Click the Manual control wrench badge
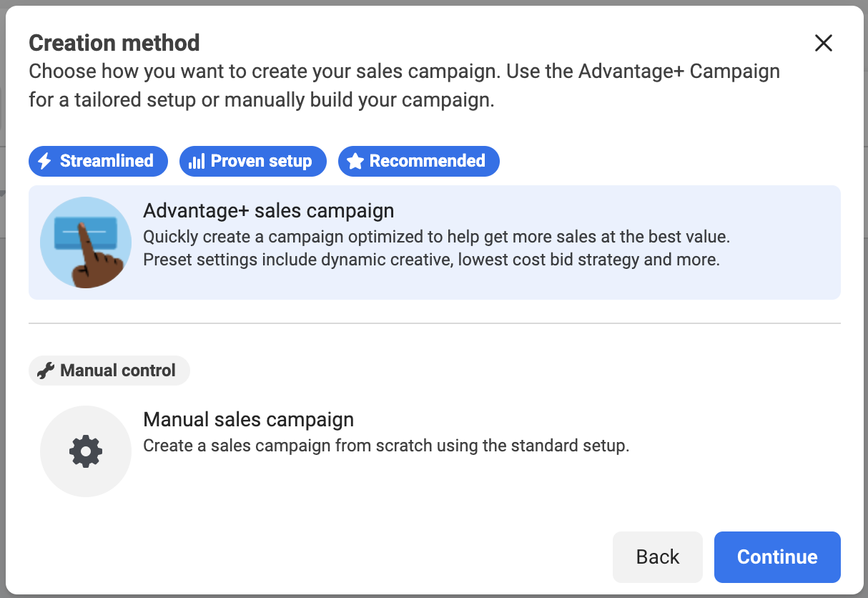This screenshot has height=598, width=868. click(x=109, y=371)
